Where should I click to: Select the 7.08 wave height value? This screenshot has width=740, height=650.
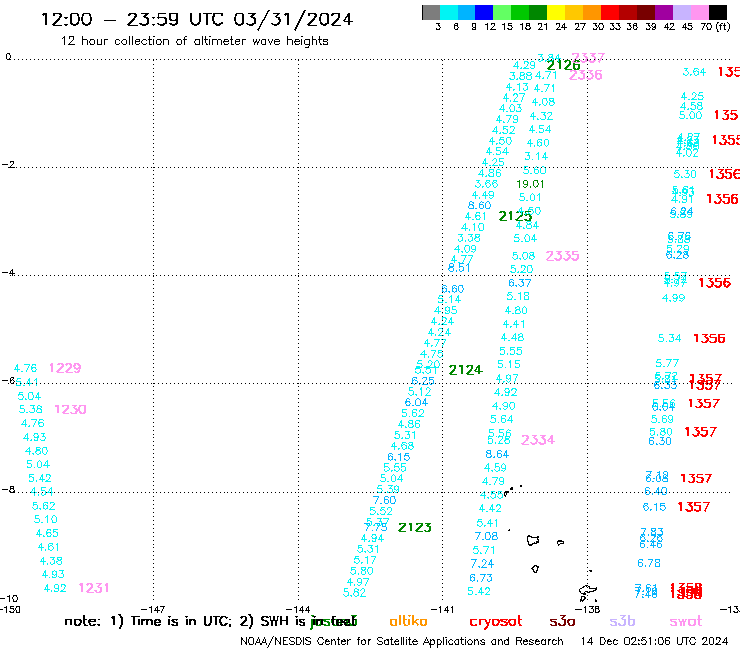click(x=486, y=536)
